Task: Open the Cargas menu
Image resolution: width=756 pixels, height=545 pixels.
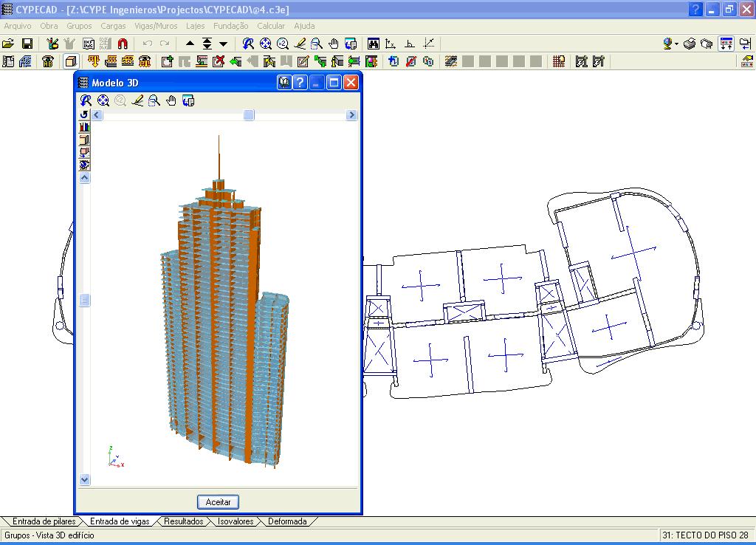Action: coord(113,26)
